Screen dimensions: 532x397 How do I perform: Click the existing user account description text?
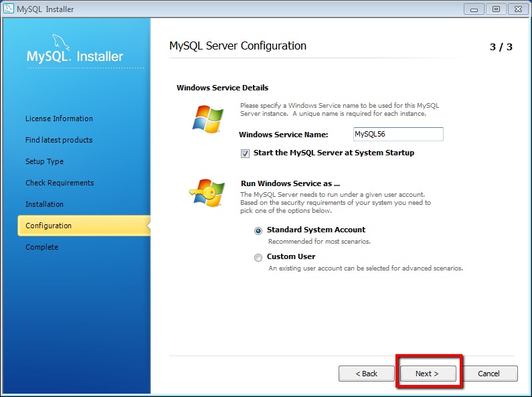coord(366,268)
